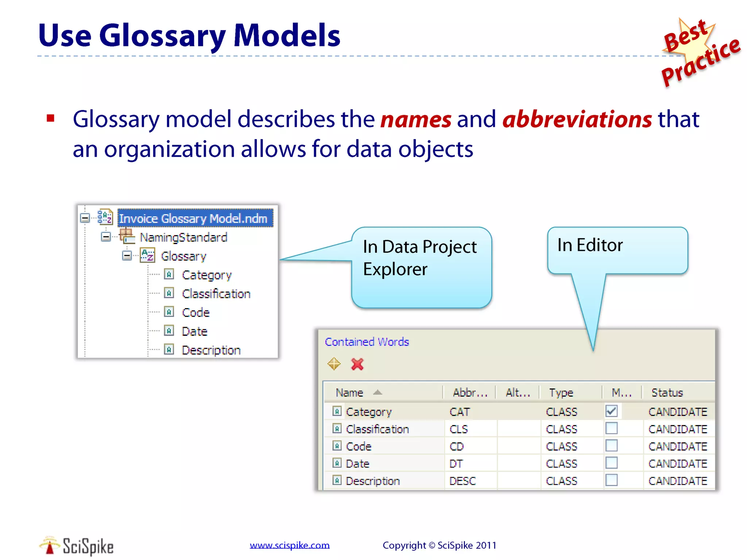The height and width of the screenshot is (560, 747).
Task: Collapse the NamingStandard tree node
Action: (x=106, y=237)
